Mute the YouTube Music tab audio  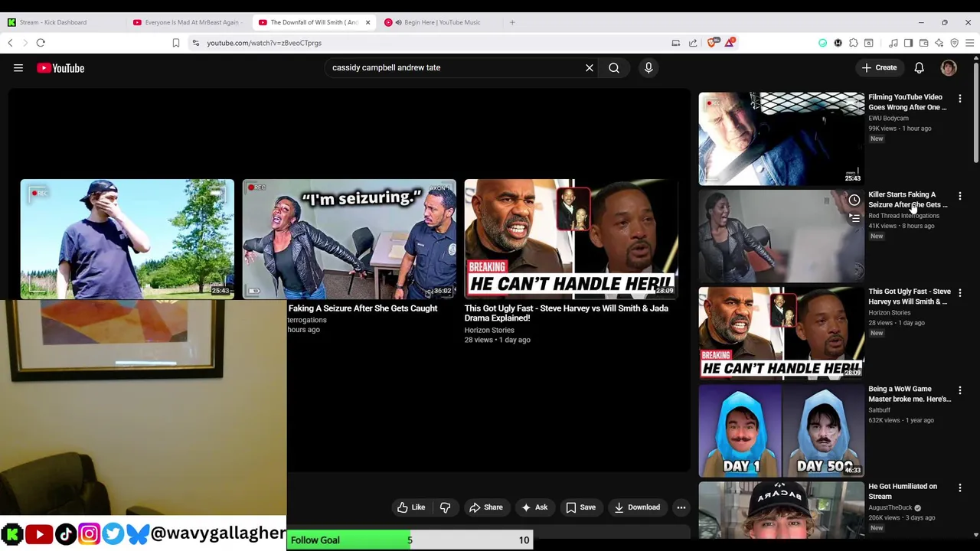(398, 22)
